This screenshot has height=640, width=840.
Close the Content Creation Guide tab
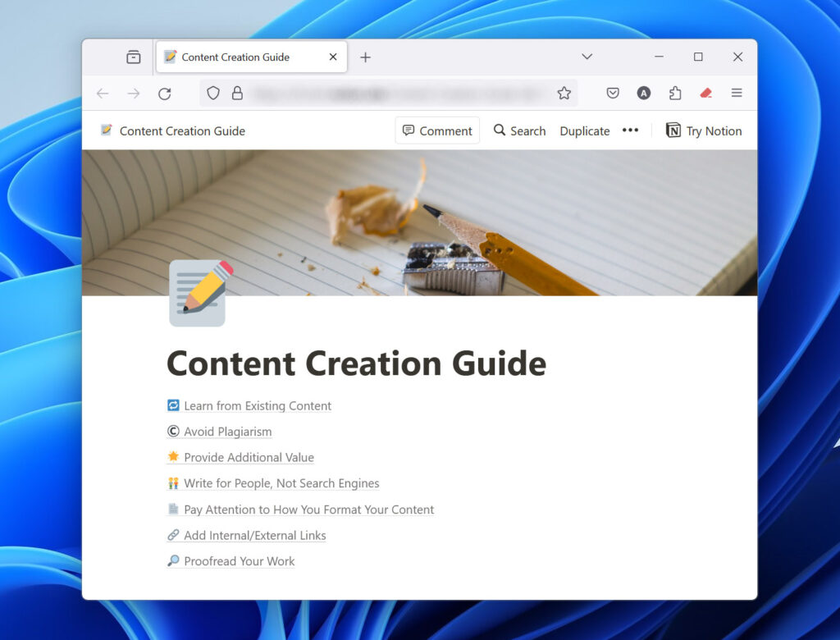[333, 57]
